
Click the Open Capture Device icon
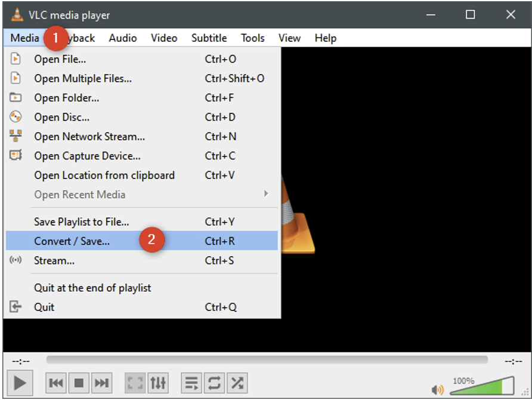(x=16, y=155)
